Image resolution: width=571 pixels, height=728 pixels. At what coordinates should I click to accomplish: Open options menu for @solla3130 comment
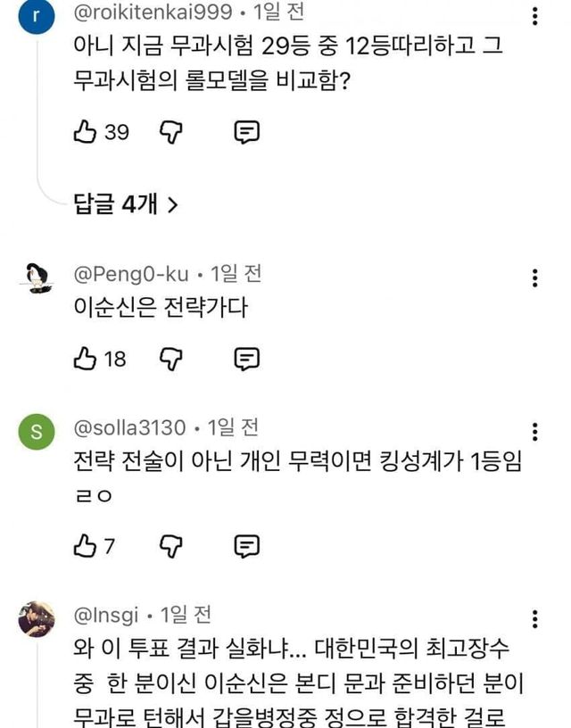point(534,433)
